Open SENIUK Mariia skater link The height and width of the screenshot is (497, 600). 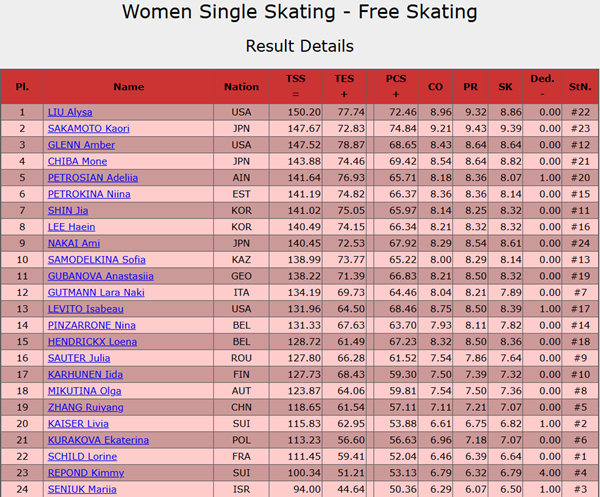coord(82,489)
